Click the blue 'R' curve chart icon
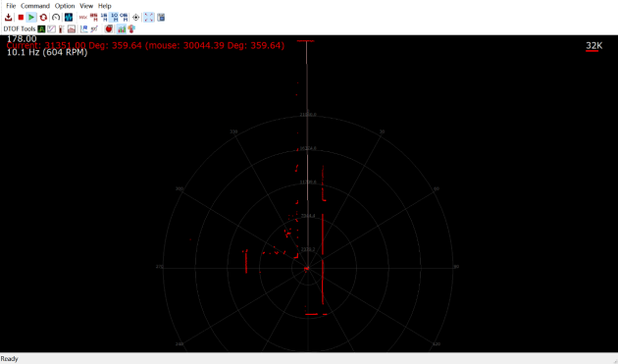Image resolution: width=618 pixels, height=364 pixels. 84,28
